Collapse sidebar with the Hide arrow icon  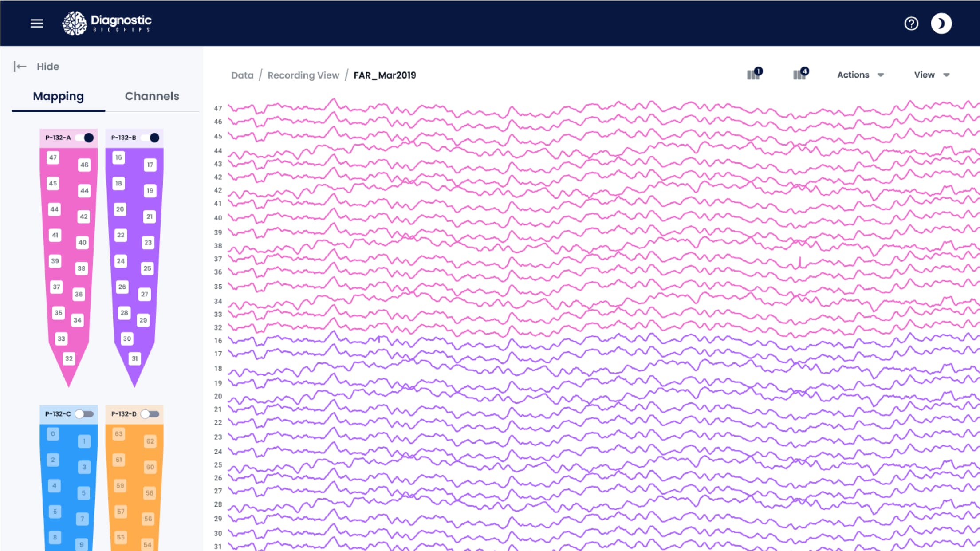point(20,67)
